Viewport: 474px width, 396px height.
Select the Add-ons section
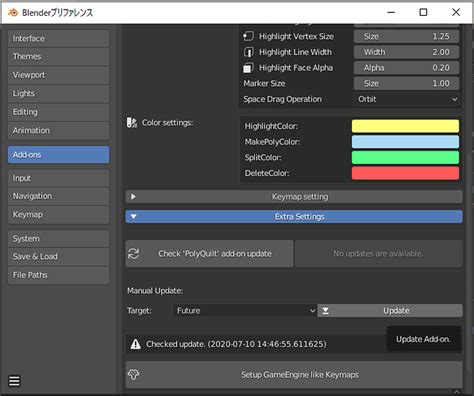(58, 154)
